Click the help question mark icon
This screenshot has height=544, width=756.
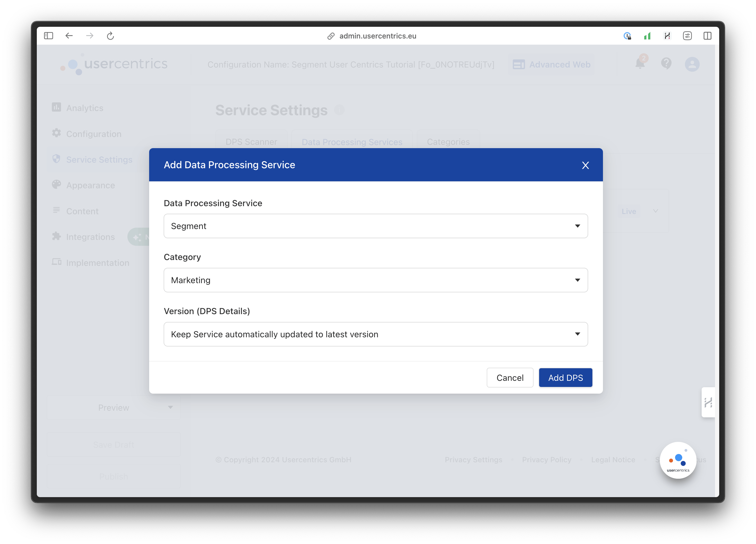[x=666, y=64]
